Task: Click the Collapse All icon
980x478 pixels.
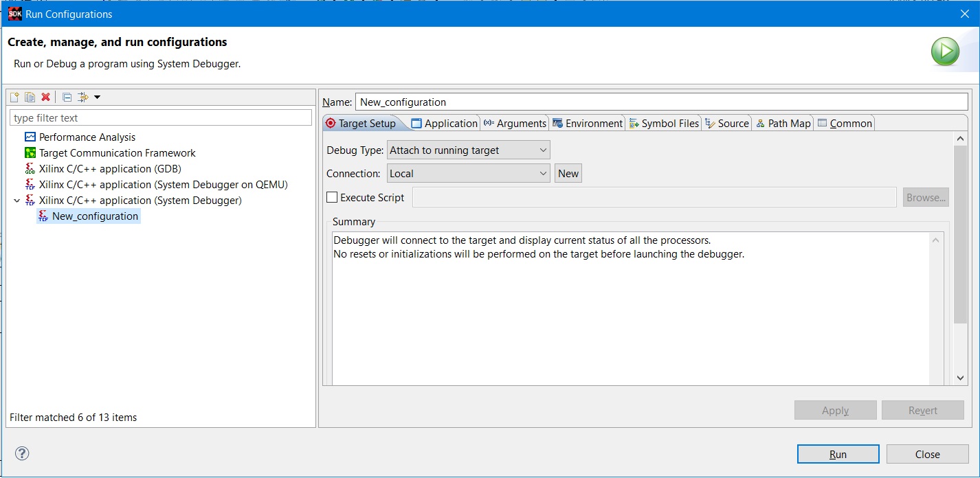Action: point(67,97)
